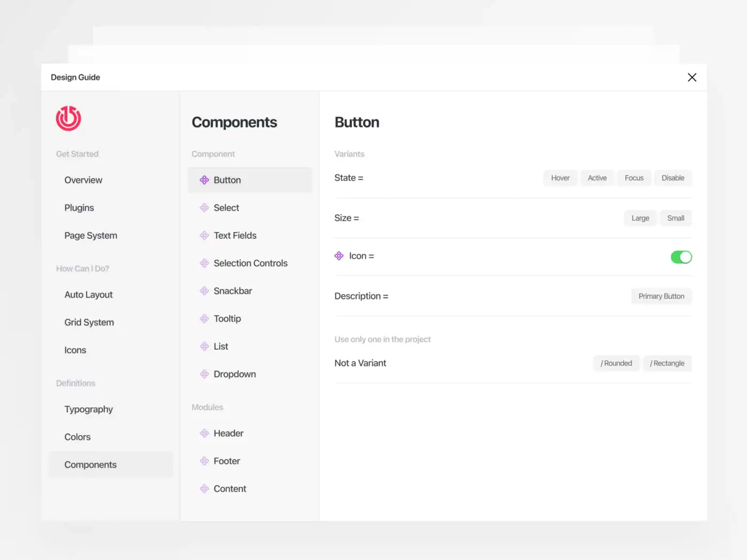Click the Definitions section label
This screenshot has height=560, width=747.
[76, 383]
